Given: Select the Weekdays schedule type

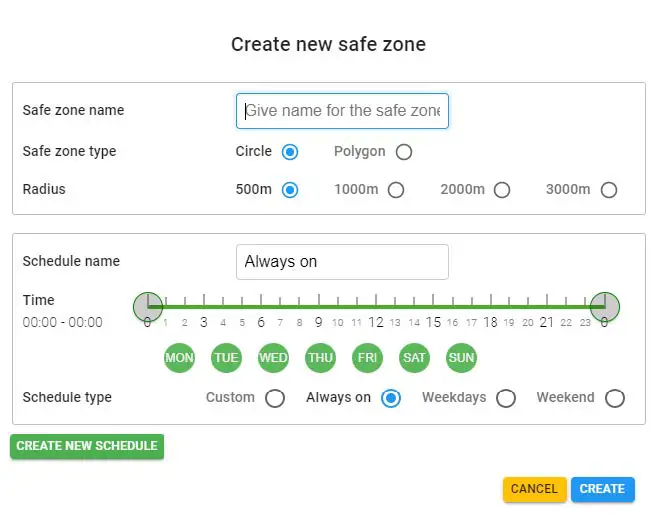Looking at the screenshot, I should pyautogui.click(x=506, y=398).
